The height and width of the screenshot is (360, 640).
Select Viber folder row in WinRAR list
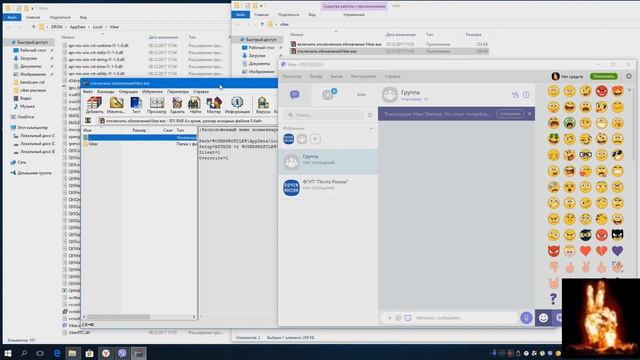click(x=139, y=144)
